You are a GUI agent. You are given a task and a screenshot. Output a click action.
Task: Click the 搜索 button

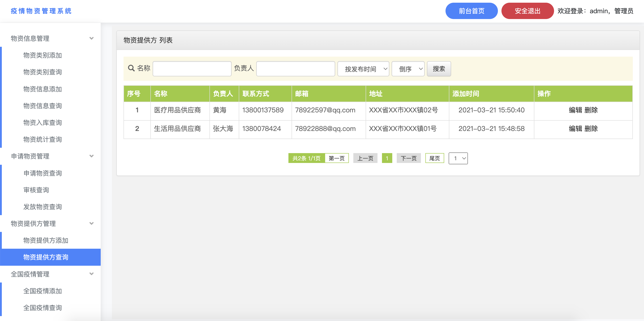click(439, 69)
